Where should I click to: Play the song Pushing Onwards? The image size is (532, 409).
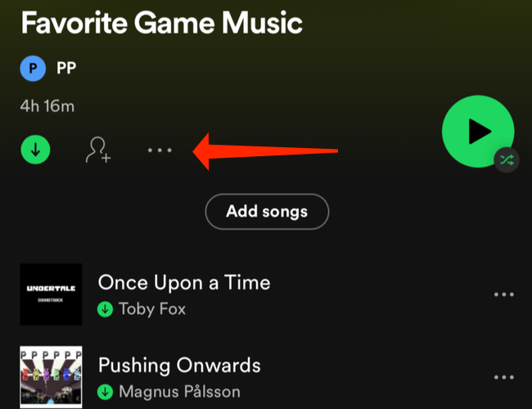[x=179, y=365]
